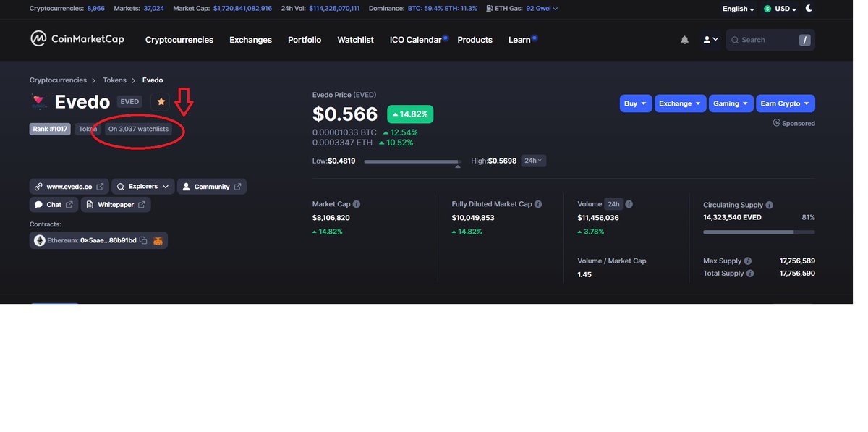Viewport: 868px width, 432px height.
Task: Click the 14,323,540 EVED circulating supply
Action: 732,217
